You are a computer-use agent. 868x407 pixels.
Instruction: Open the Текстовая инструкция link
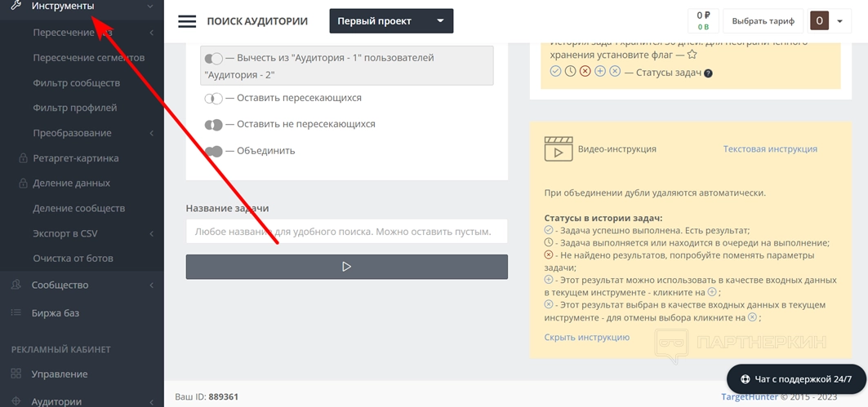point(770,148)
